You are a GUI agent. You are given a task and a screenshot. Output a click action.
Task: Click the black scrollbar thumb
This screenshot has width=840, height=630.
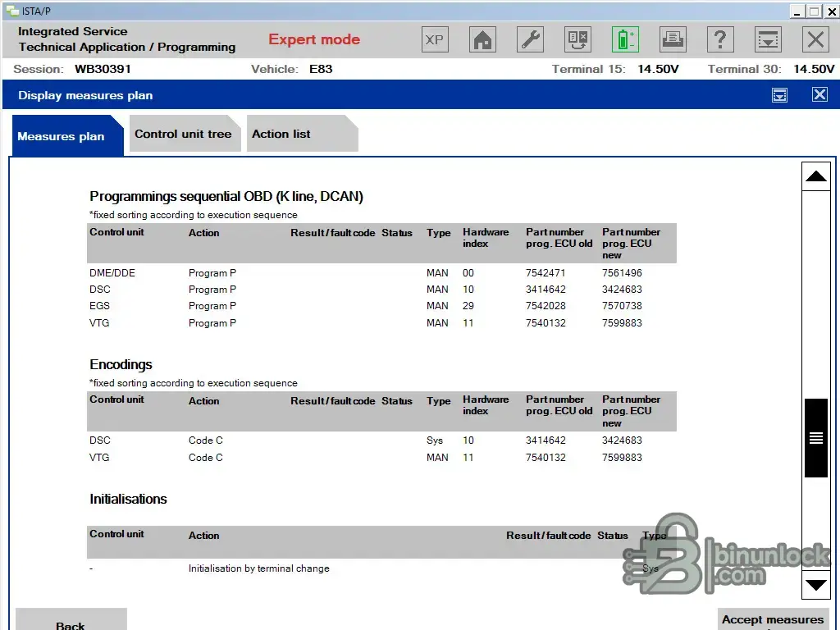[816, 438]
